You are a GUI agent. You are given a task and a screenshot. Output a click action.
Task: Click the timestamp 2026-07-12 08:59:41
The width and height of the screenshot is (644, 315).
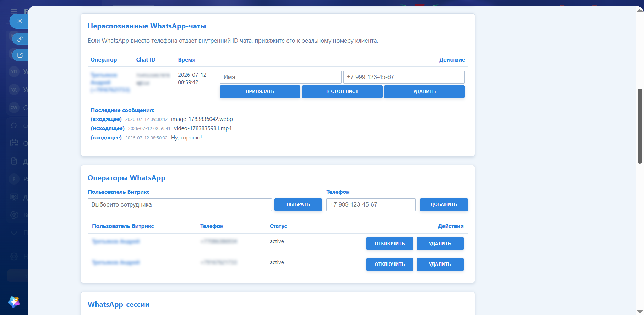149,129
